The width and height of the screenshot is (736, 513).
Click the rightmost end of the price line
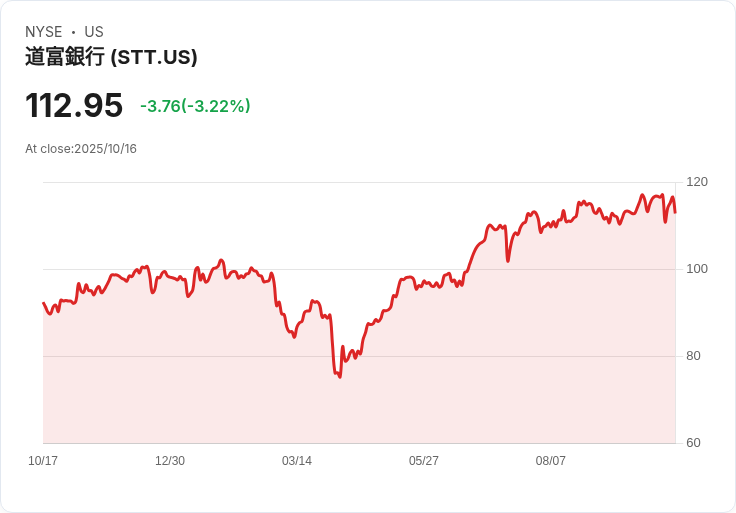tap(675, 212)
